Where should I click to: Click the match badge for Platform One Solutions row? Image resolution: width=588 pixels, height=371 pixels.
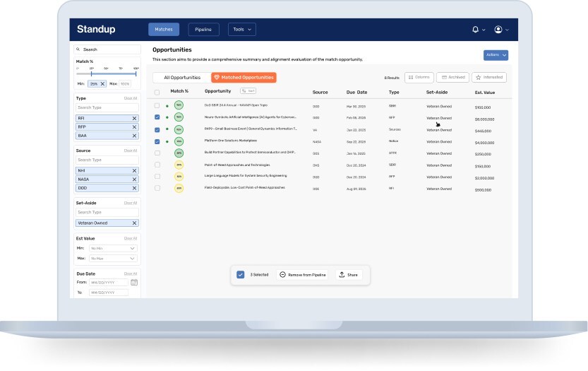[179, 141]
